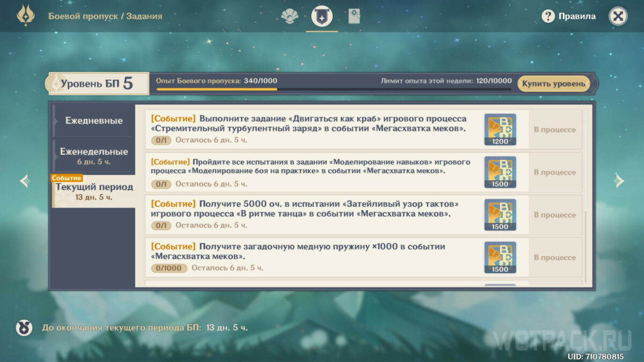Click В процессе for «Двигаться как краб» task
Viewport: 644px width, 362px height.
pos(555,129)
